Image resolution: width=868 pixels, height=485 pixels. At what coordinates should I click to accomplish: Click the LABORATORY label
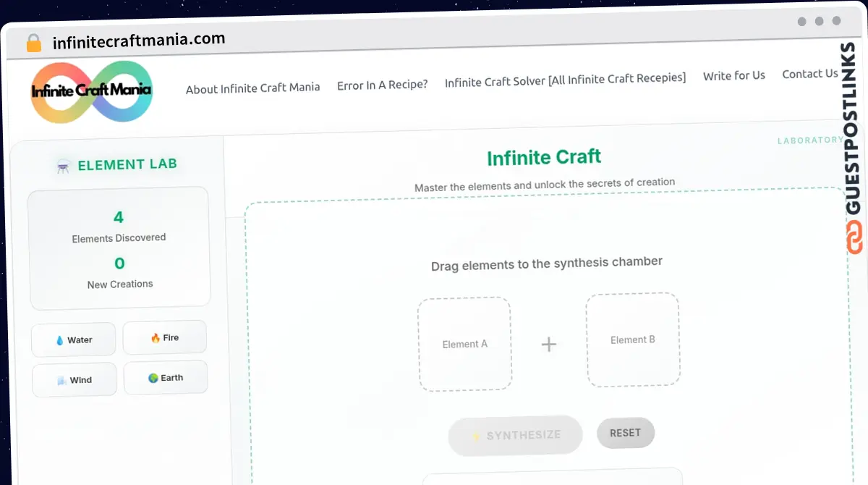tap(810, 140)
